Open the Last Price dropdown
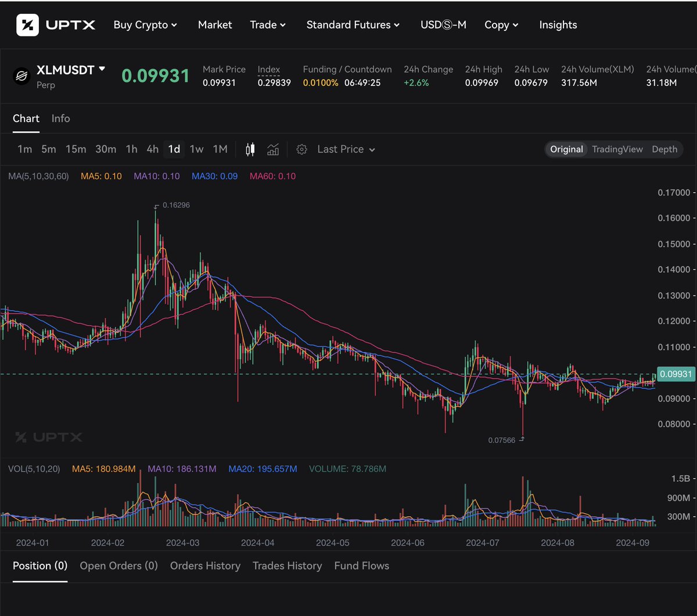Viewport: 697px width, 616px height. [x=346, y=149]
